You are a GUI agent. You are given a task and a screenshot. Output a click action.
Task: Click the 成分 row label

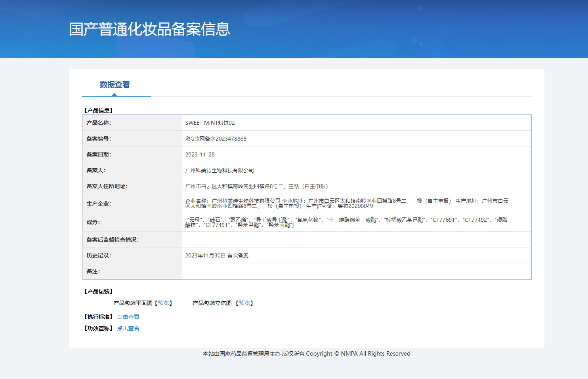point(93,222)
